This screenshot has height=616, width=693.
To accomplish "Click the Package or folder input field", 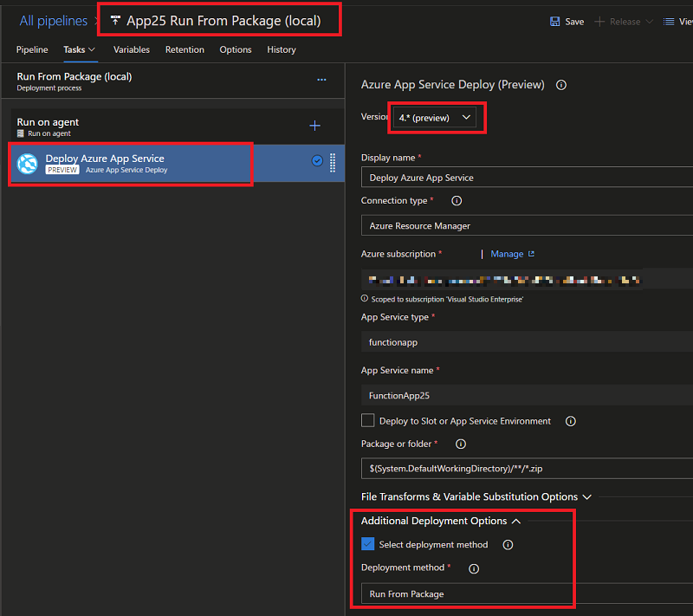I will pyautogui.click(x=527, y=469).
